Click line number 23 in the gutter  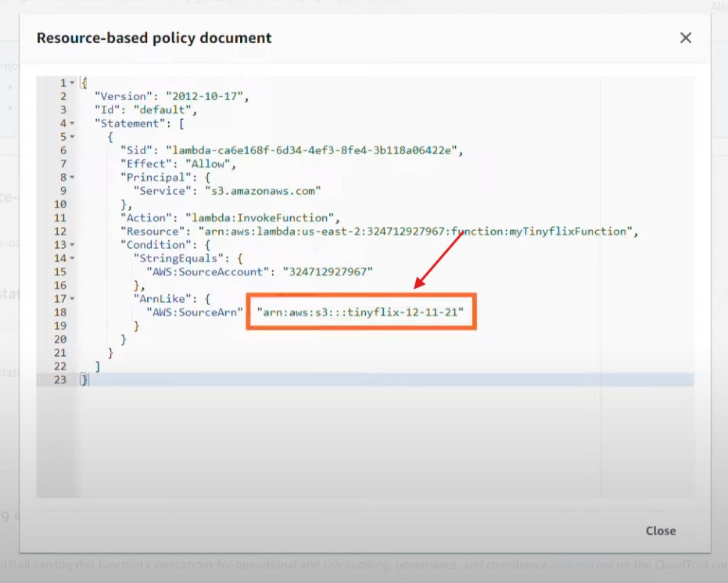[60, 380]
